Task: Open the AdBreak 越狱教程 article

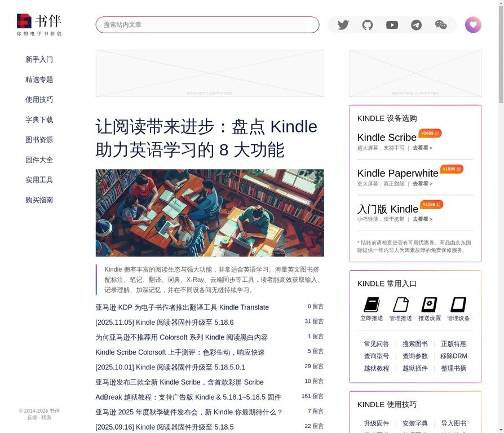Action: tap(188, 397)
